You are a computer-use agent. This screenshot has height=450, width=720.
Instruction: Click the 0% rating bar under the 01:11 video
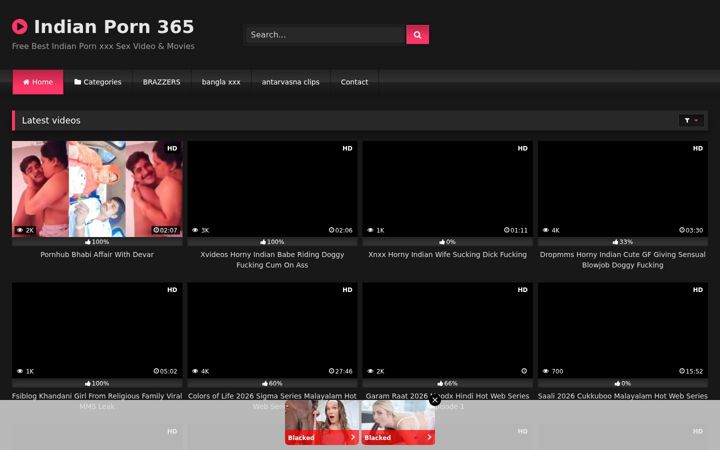[448, 242]
